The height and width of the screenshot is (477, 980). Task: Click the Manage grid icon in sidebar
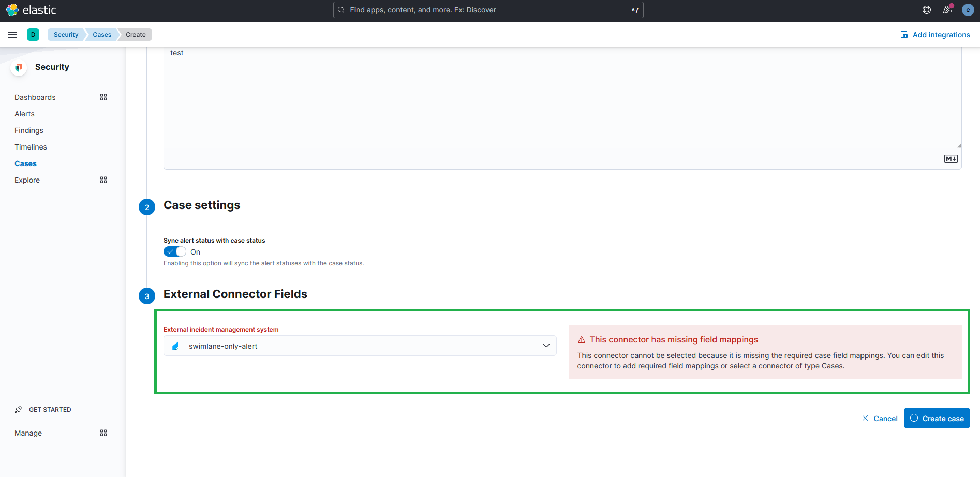(x=103, y=433)
